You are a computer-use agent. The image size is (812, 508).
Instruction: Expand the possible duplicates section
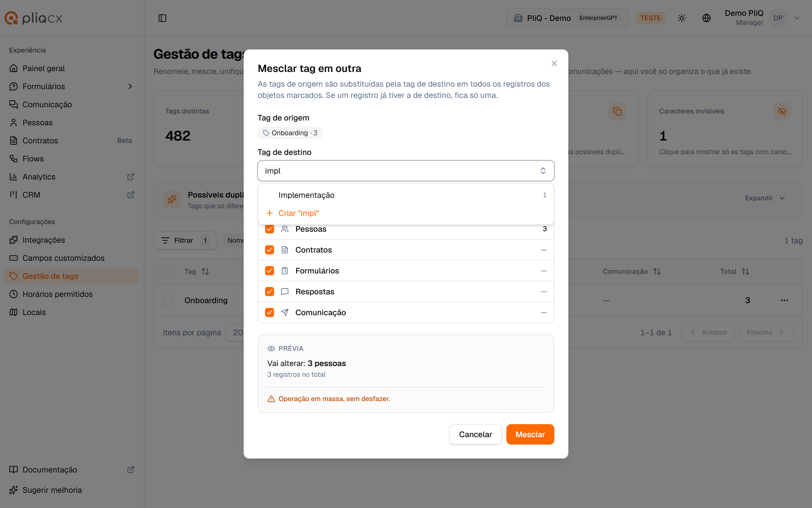(x=765, y=198)
